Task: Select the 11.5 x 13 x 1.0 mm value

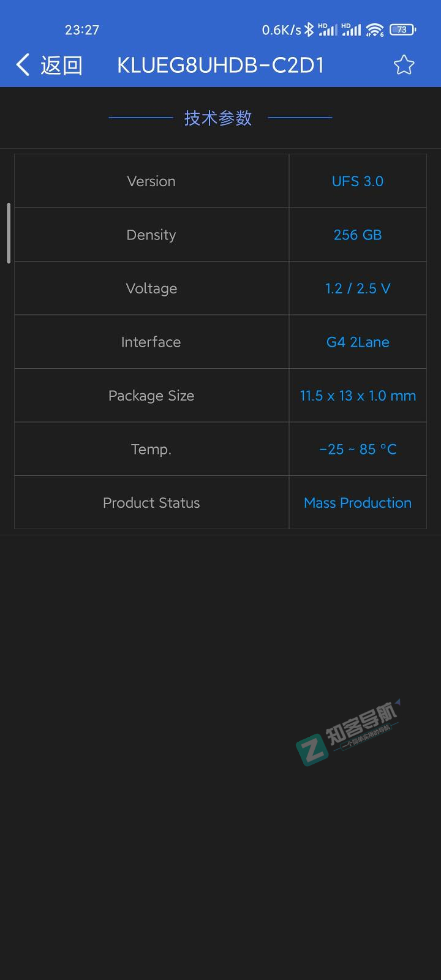Action: coord(358,396)
